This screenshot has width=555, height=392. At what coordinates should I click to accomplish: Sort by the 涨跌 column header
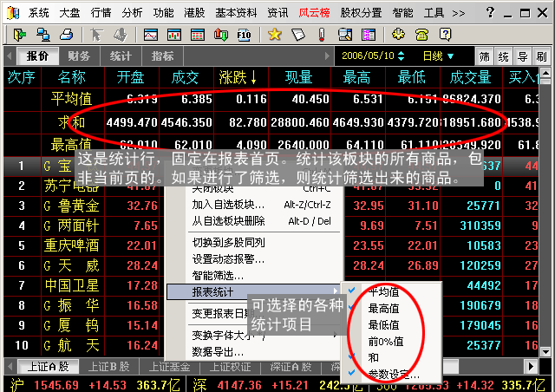pos(238,77)
